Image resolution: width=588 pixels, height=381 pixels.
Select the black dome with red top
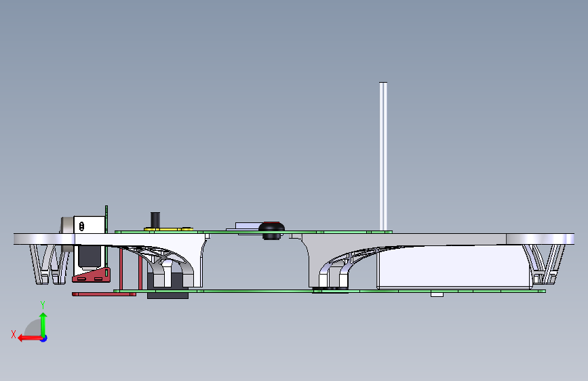(271, 226)
